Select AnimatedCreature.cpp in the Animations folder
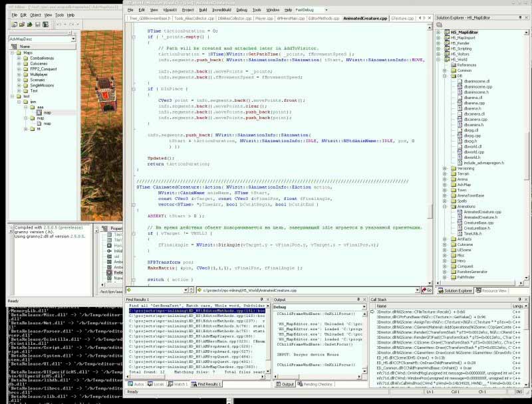The image size is (532, 404). pos(481,211)
